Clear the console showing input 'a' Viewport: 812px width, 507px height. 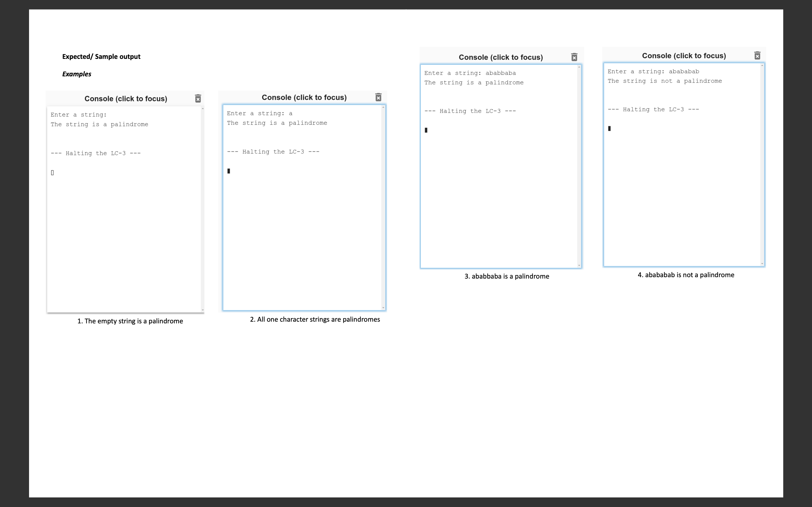pos(378,97)
